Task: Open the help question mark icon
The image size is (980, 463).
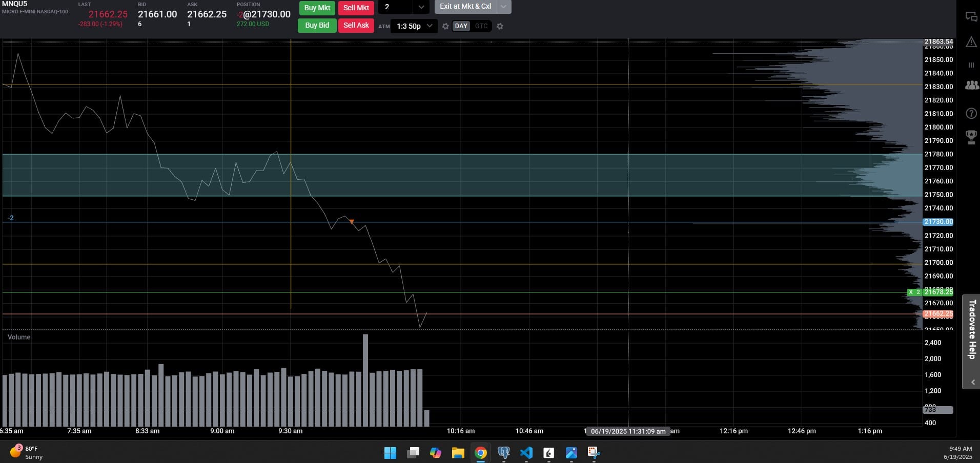Action: pos(971,113)
